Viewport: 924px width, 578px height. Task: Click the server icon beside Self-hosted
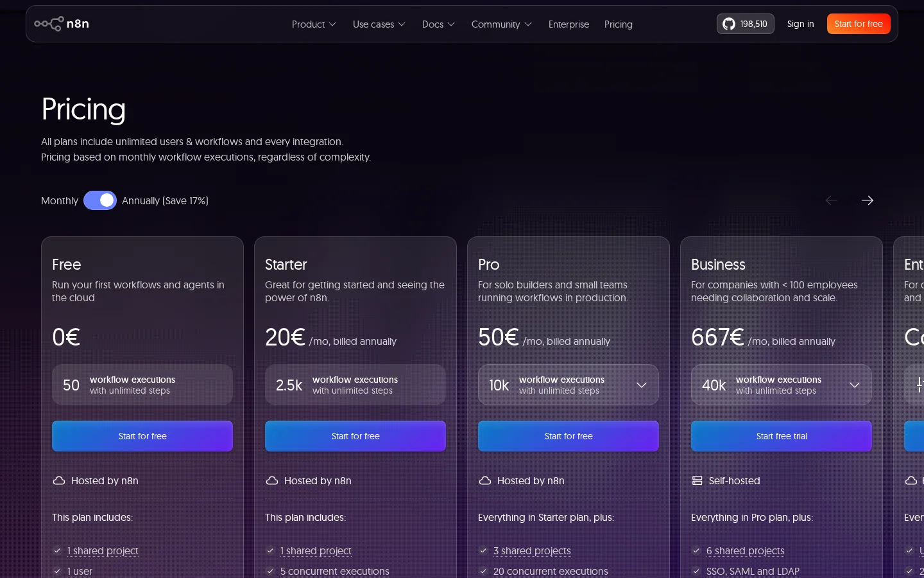tap(697, 480)
